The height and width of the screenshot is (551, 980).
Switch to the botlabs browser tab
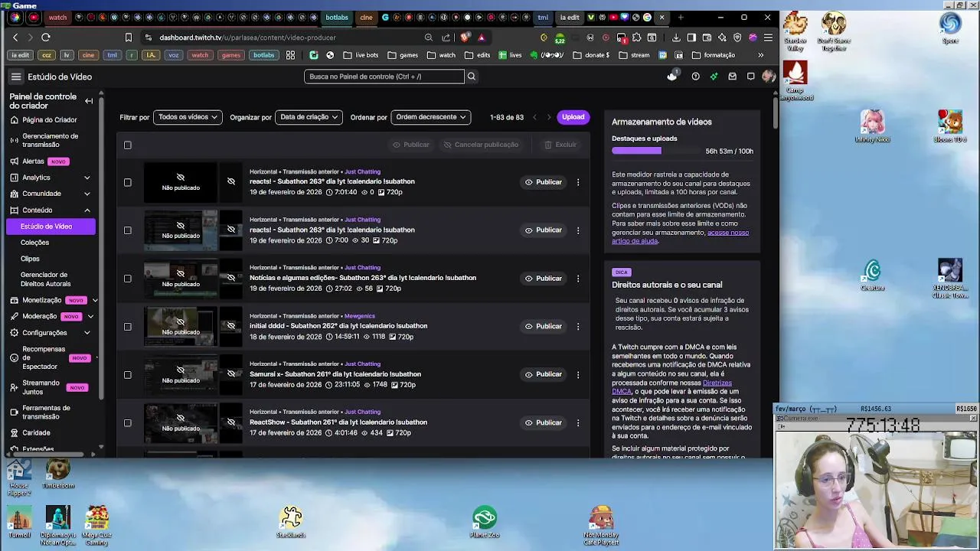[x=337, y=18]
